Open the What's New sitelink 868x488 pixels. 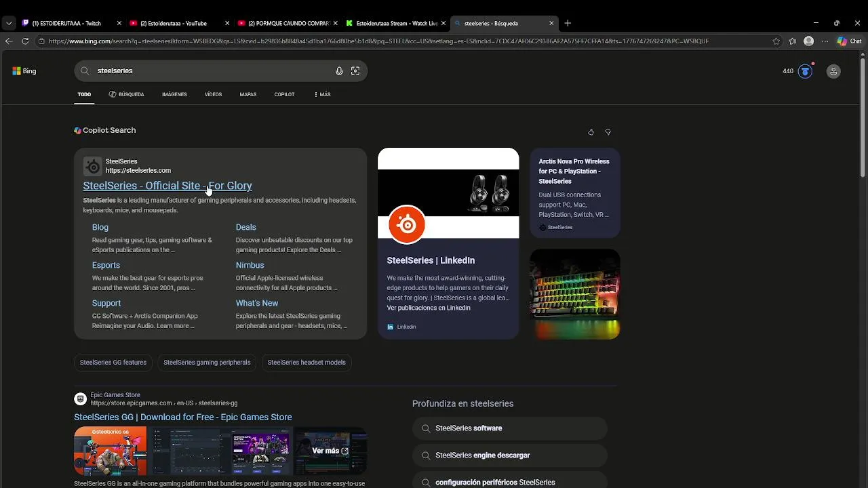(x=257, y=303)
